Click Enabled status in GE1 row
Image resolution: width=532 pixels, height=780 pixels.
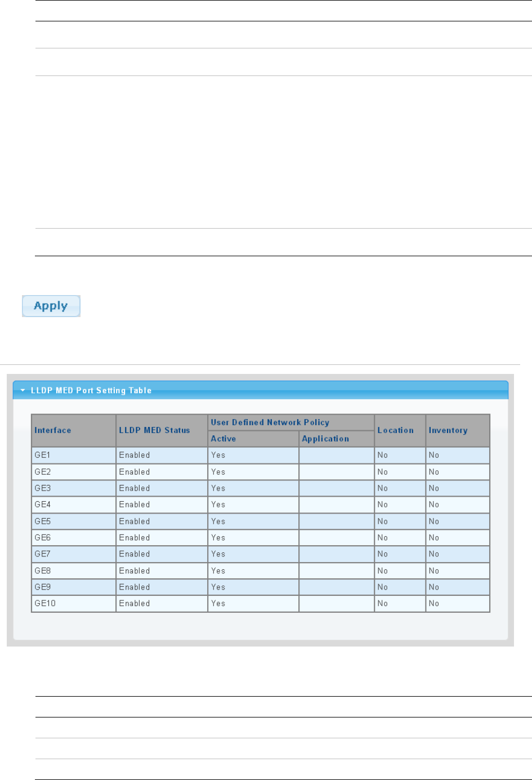tap(135, 455)
